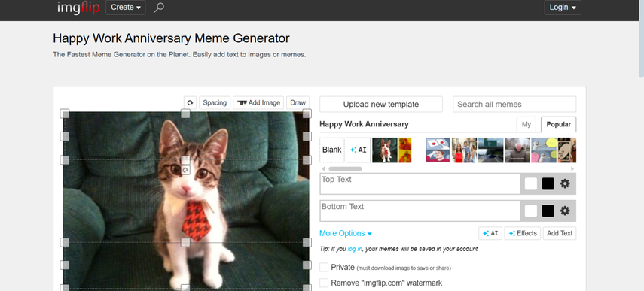Viewport: 644px width, 291px height.
Task: Switch to the My templates tab
Action: point(526,125)
